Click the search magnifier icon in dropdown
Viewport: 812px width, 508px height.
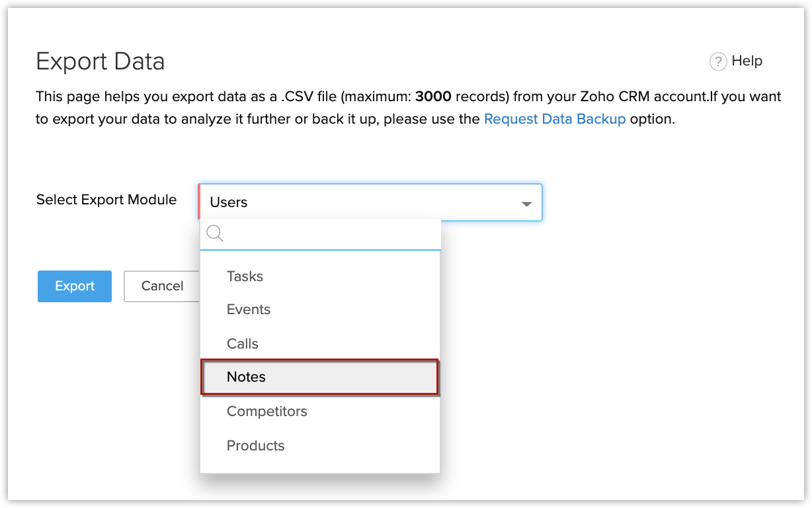point(215,233)
